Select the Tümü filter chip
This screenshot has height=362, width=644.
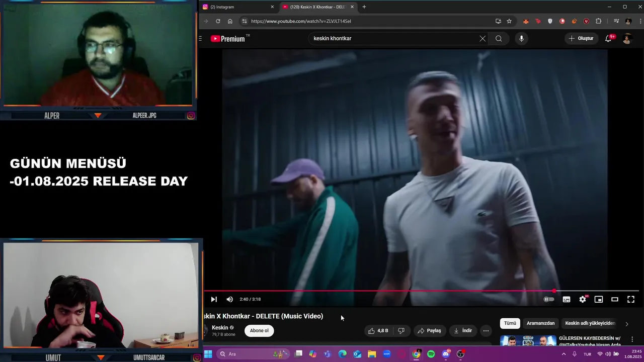tap(510, 323)
